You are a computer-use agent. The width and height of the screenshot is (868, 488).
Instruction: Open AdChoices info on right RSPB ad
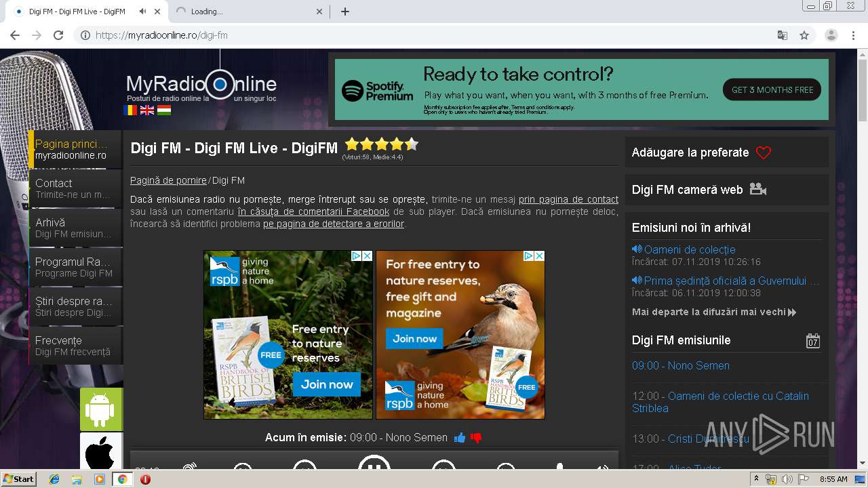click(x=528, y=256)
